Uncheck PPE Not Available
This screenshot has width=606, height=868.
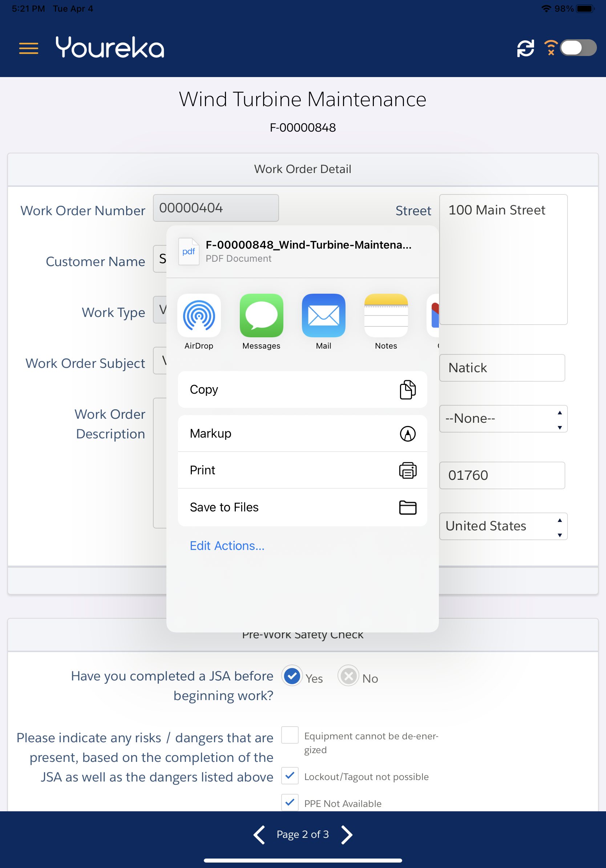pos(290,802)
